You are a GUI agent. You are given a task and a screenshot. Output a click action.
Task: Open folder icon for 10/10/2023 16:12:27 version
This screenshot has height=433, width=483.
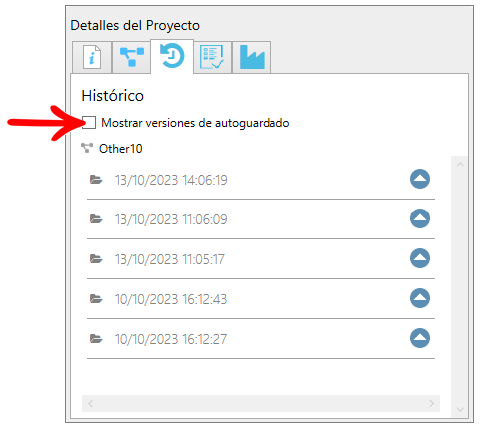coord(96,339)
